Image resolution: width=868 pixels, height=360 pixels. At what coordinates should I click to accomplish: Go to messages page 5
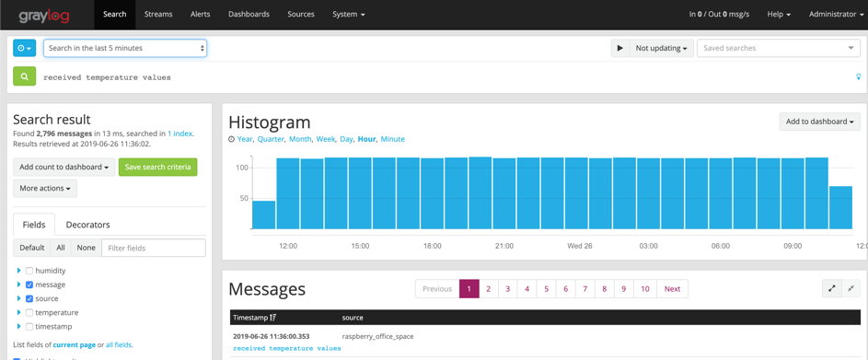[547, 288]
